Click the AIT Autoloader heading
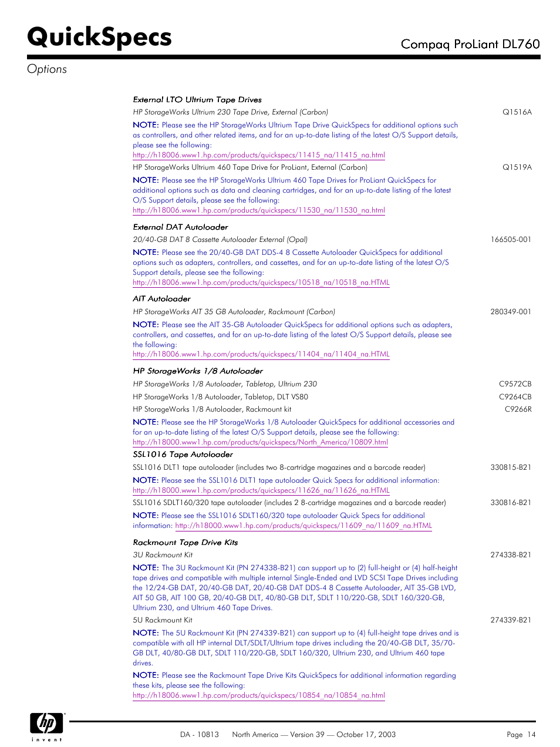This screenshot has height=747, width=560. point(161,299)
